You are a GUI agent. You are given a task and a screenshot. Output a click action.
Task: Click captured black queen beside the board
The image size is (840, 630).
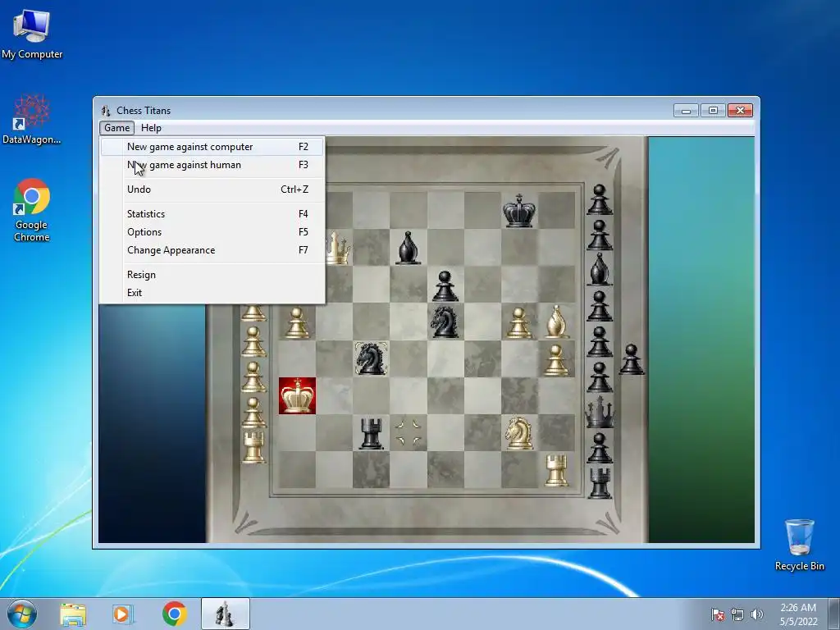[600, 412]
